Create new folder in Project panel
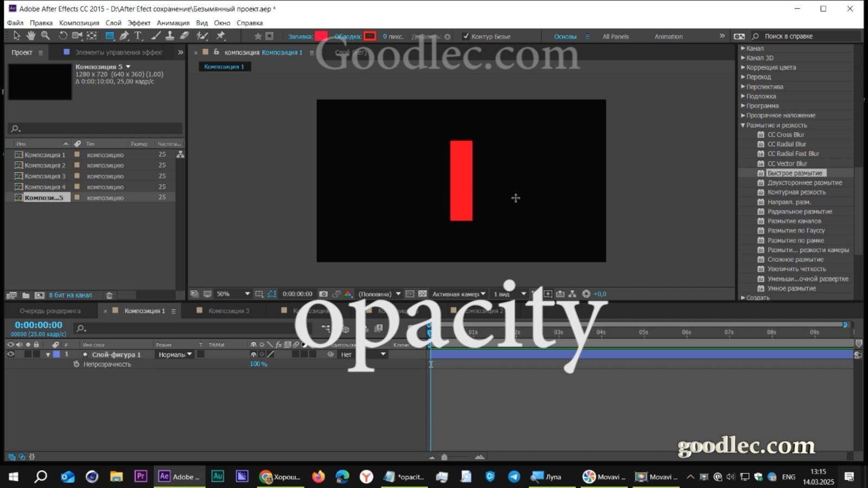The width and height of the screenshot is (868, 488). click(x=25, y=296)
